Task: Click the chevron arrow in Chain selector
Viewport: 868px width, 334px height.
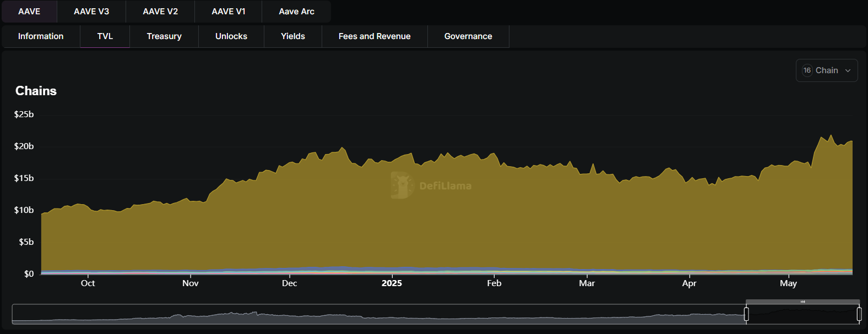Action: pyautogui.click(x=848, y=70)
